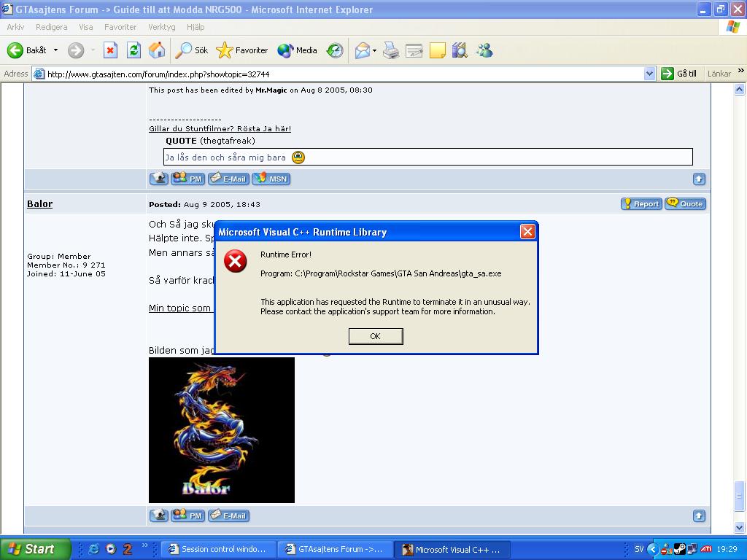Open the Sök search panel
The image size is (747, 560).
point(192,50)
